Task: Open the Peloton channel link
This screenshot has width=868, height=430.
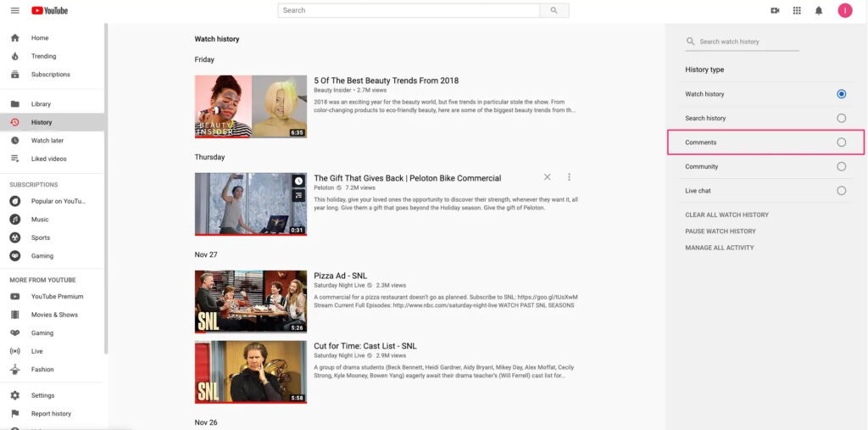Action: pos(324,187)
